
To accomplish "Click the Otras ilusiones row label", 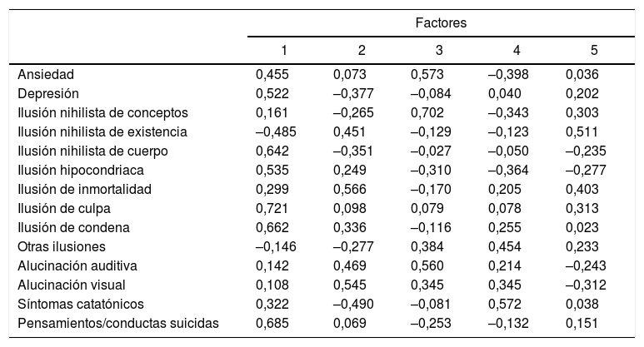I will (x=56, y=246).
